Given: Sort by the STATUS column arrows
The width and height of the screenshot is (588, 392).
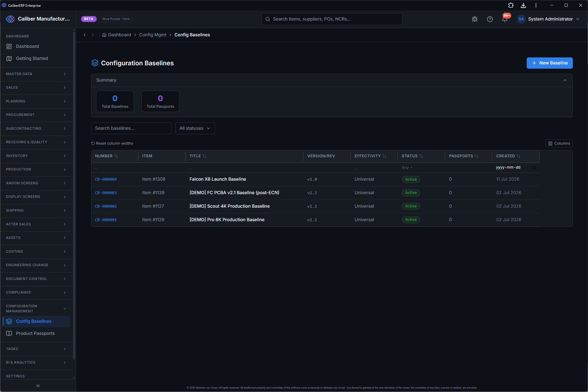Looking at the screenshot, I should click(x=421, y=156).
